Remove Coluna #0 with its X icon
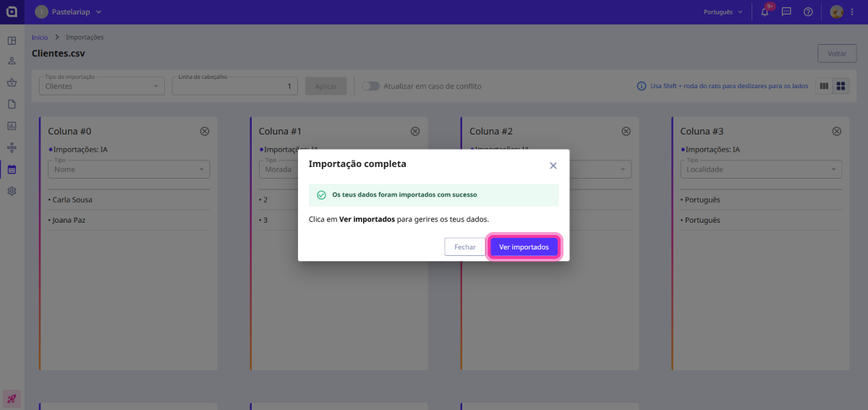868x410 pixels. tap(204, 132)
